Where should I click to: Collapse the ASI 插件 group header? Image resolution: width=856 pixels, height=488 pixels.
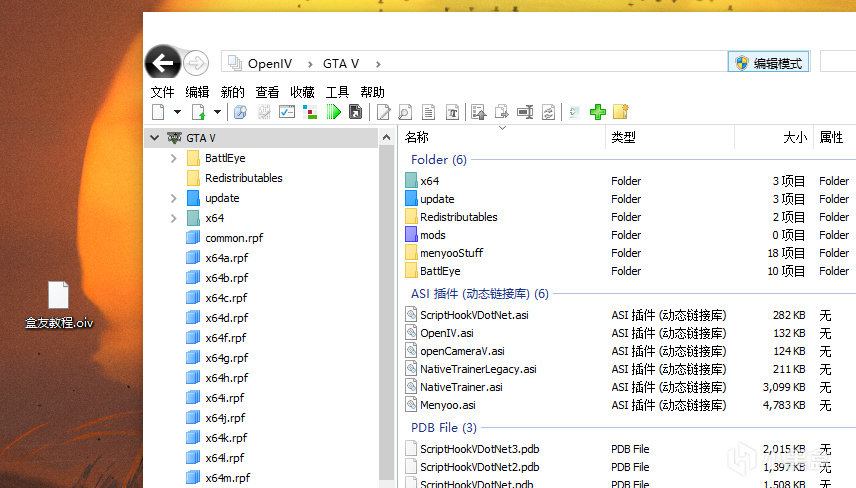479,294
